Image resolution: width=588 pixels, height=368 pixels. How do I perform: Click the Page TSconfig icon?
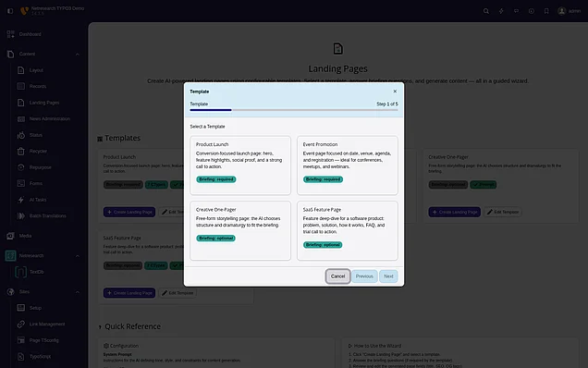[x=21, y=340]
